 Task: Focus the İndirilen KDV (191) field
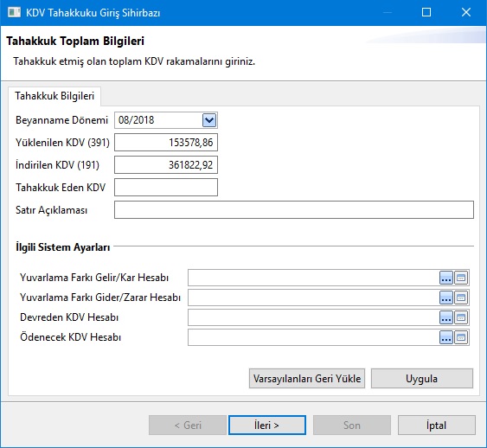(166, 165)
